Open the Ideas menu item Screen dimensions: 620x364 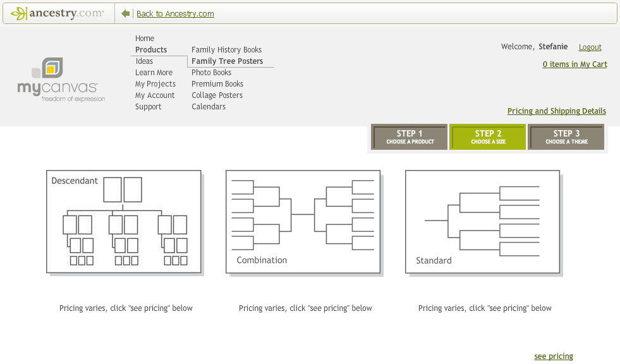coord(144,61)
